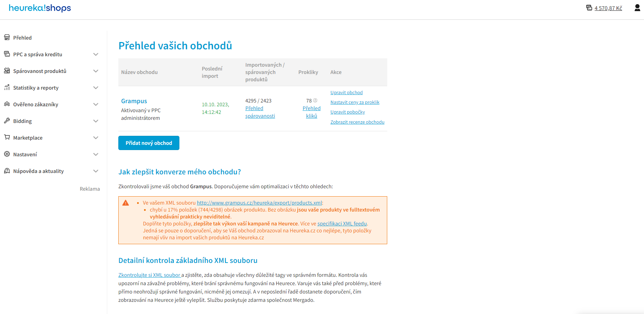Image resolution: width=644 pixels, height=314 pixels.
Task: Click the Prokliky column header
Action: [x=308, y=72]
